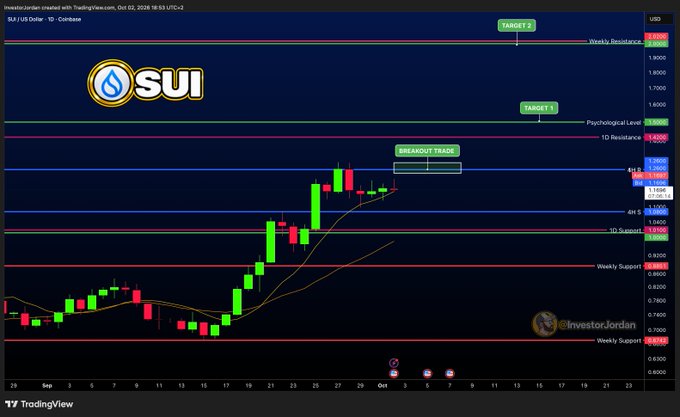The width and height of the screenshot is (680, 417).
Task: Select the green 2.0000 price tag
Action: pyautogui.click(x=656, y=44)
